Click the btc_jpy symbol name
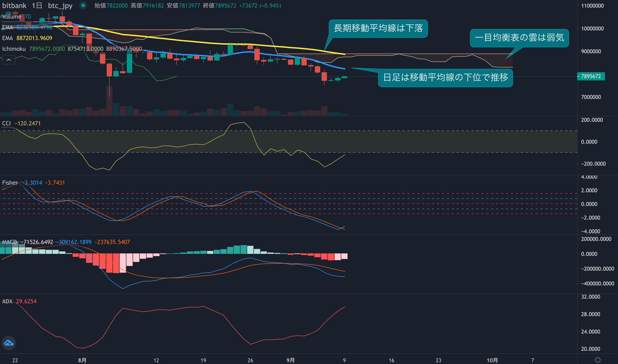This screenshot has height=364, width=618. click(x=60, y=5)
